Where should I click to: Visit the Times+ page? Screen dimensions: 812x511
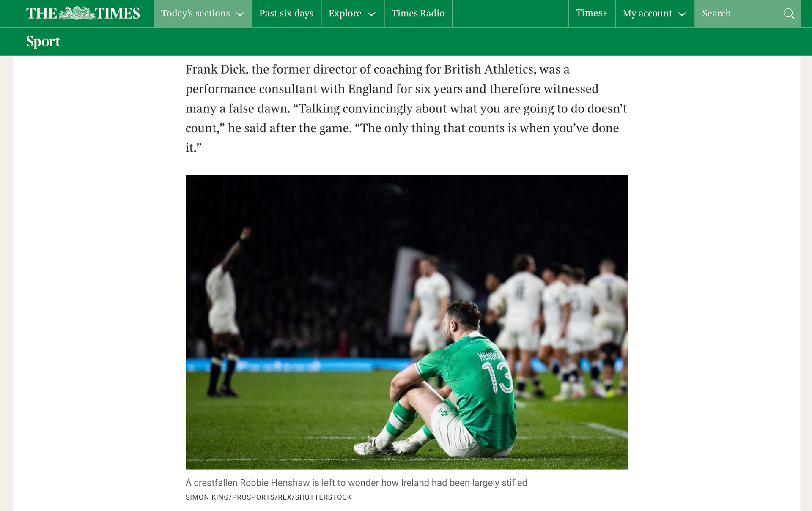click(x=592, y=14)
